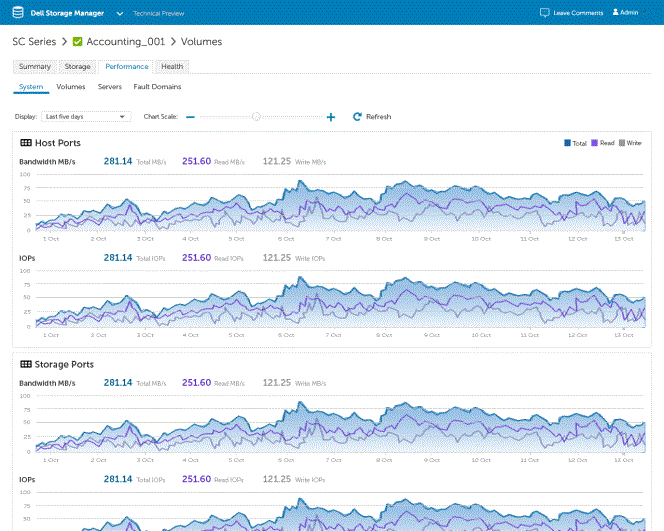The width and height of the screenshot is (664, 531).
Task: Click the Leave Comments speech bubble icon
Action: click(545, 13)
